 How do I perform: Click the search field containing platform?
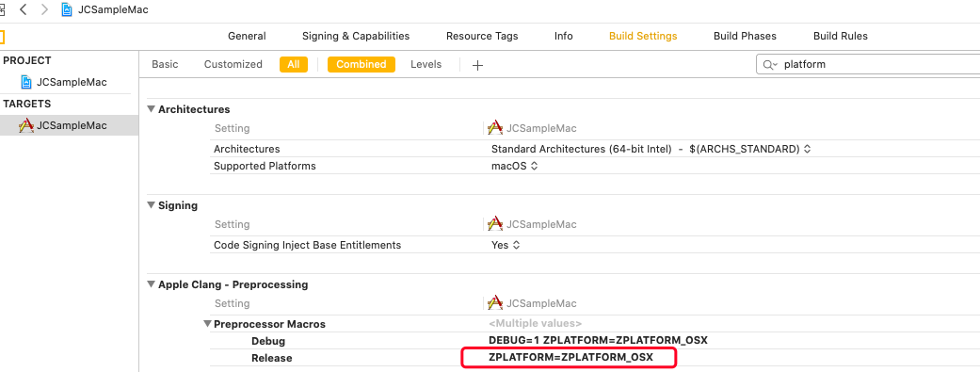[869, 64]
